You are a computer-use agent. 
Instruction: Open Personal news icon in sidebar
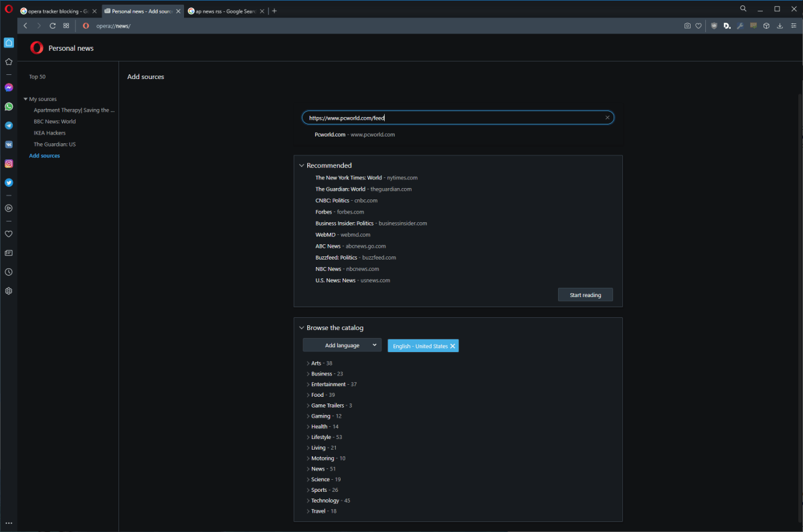[x=9, y=253]
